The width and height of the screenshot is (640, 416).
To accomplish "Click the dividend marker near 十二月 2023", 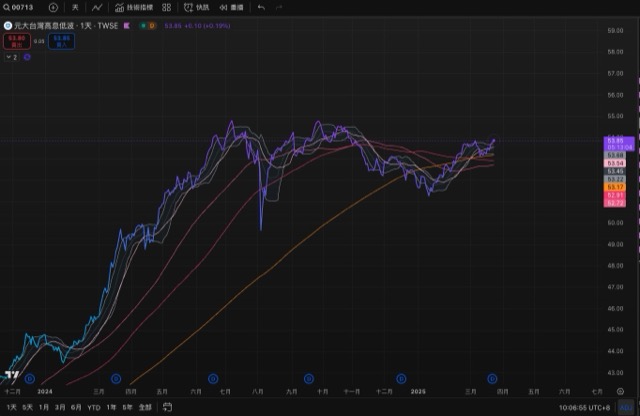I will (29, 379).
